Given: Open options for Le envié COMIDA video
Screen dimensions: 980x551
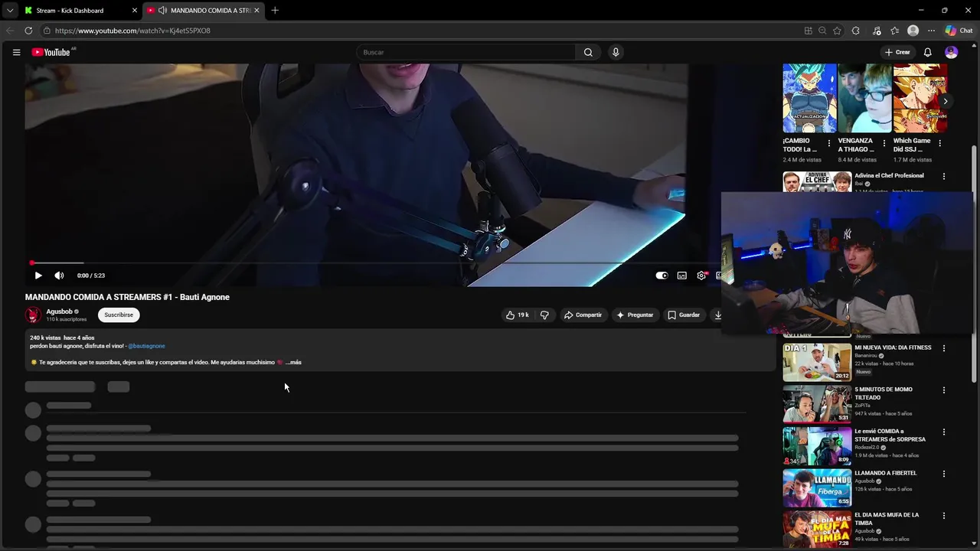Looking at the screenshot, I should [x=943, y=432].
